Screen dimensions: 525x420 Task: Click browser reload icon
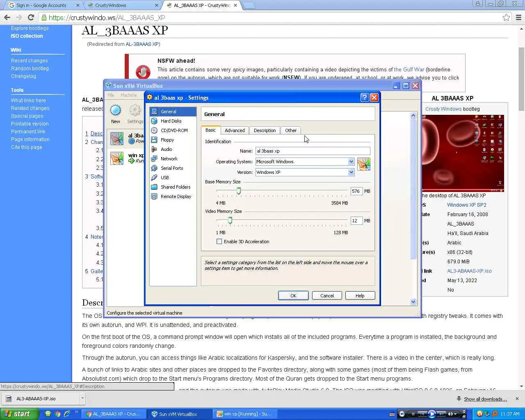click(x=31, y=17)
